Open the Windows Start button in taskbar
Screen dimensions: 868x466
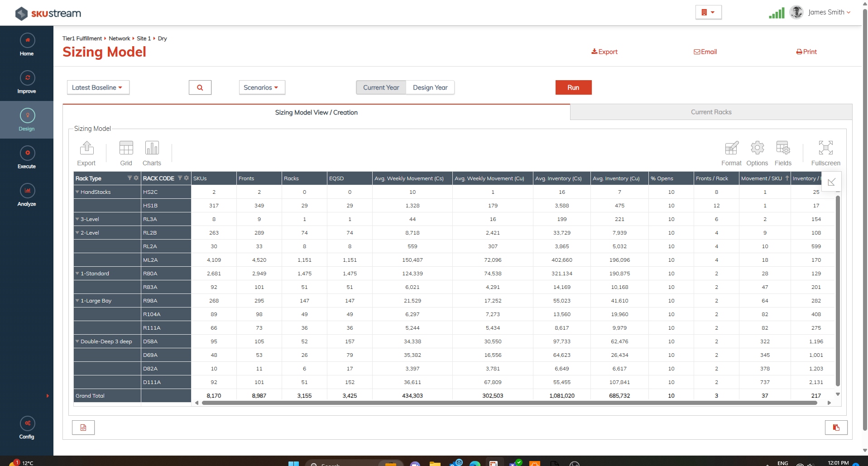293,463
